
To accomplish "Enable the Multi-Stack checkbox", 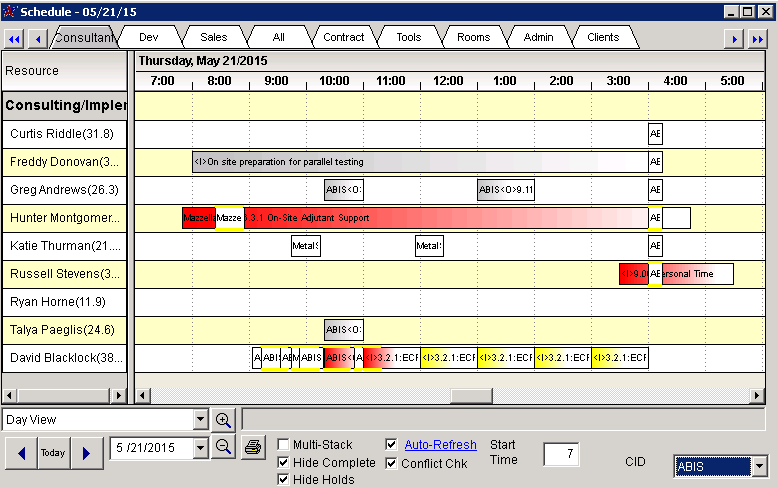I will [284, 445].
